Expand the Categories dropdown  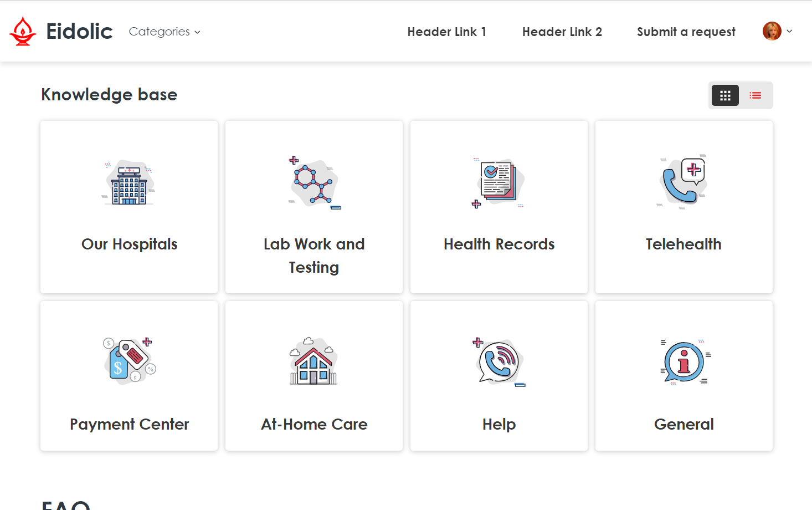pyautogui.click(x=165, y=32)
